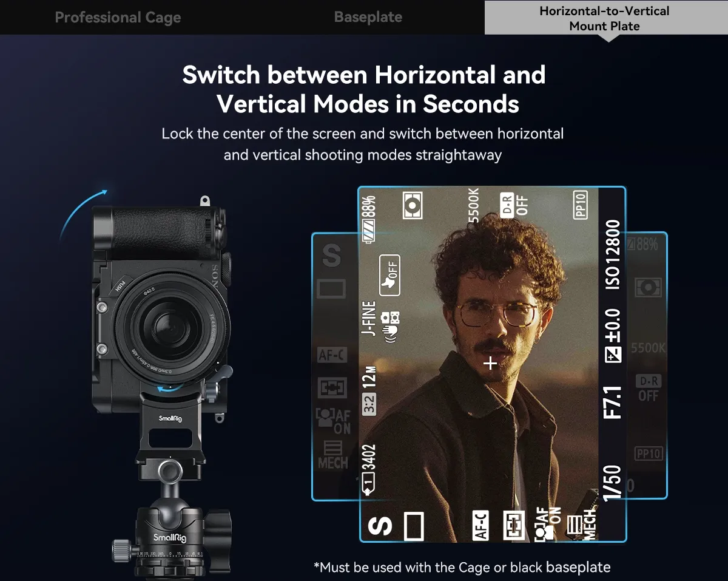Toggle the bird subject recognition OFF icon
The image size is (728, 581).
click(389, 275)
